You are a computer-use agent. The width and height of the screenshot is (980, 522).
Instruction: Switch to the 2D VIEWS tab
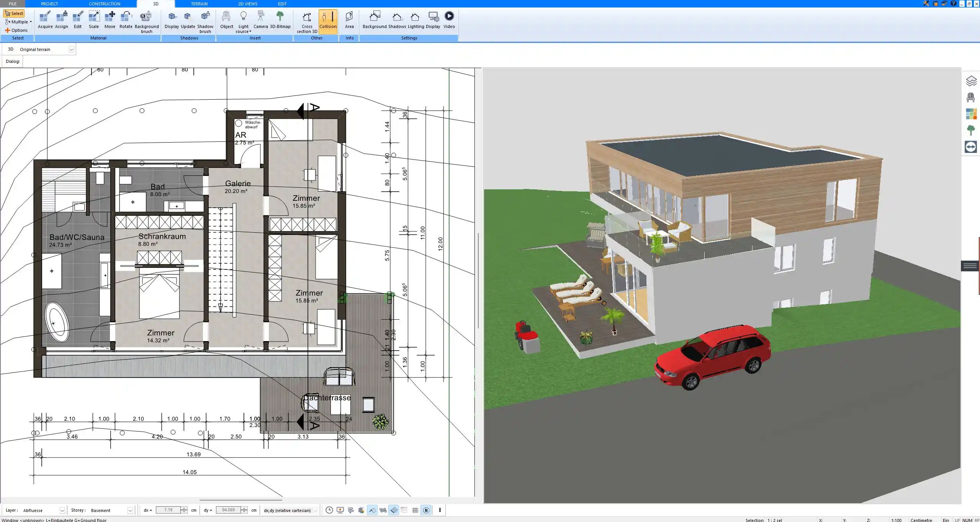tap(248, 3)
